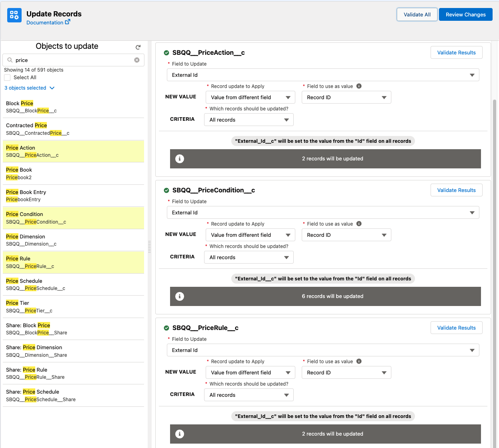Select the Price Book object

(73, 173)
